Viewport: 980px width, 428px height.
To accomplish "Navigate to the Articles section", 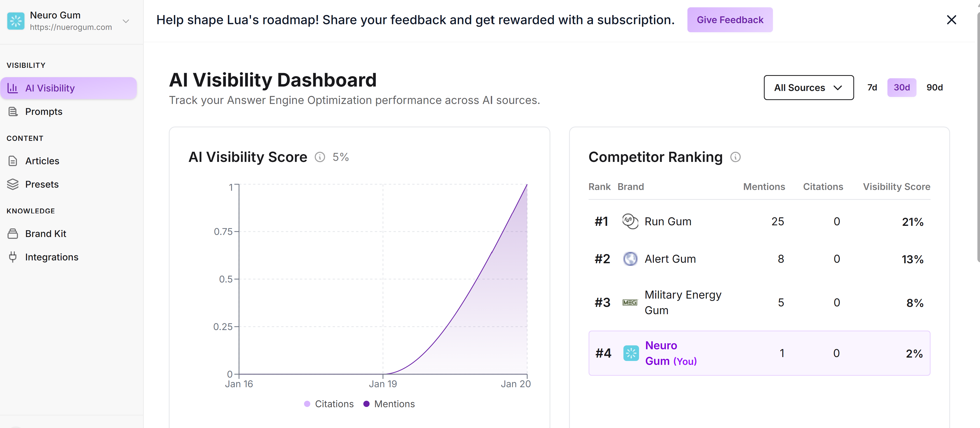I will click(42, 161).
